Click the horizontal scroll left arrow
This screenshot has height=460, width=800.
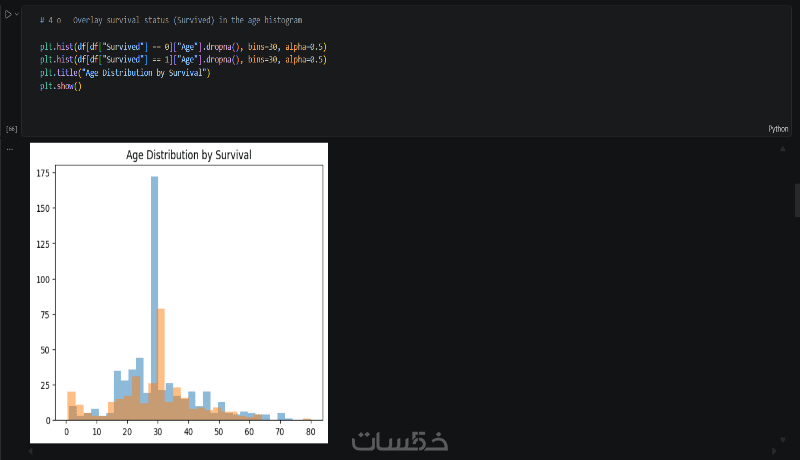pos(30,451)
